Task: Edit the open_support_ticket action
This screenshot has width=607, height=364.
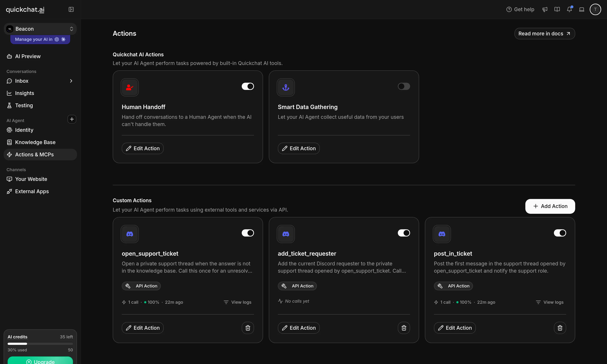Action: click(143, 328)
